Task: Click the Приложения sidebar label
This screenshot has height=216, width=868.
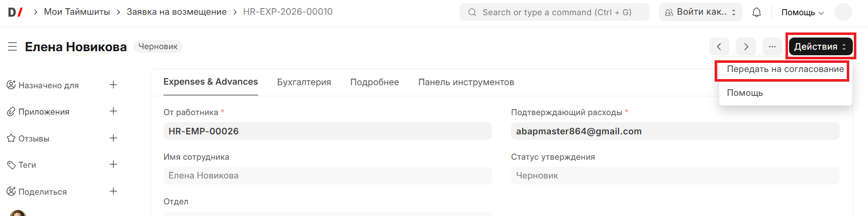Action: pos(44,112)
